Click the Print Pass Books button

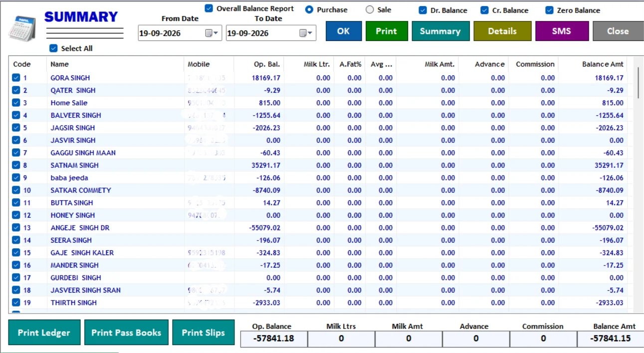pyautogui.click(x=126, y=333)
